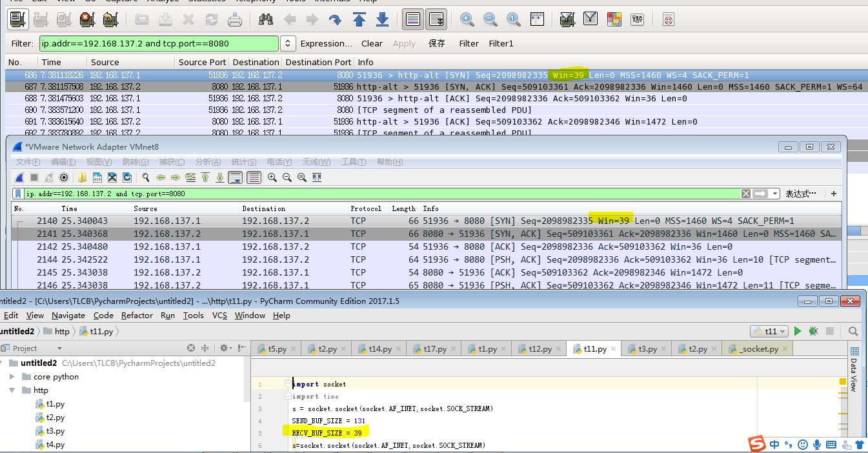Run t11 with green play button
The image size is (868, 453).
[798, 331]
